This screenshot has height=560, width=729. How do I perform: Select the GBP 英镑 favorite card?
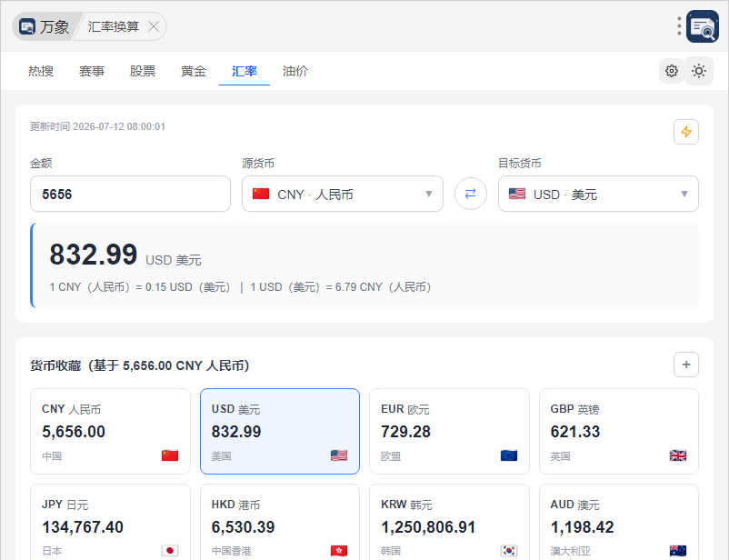click(x=619, y=432)
